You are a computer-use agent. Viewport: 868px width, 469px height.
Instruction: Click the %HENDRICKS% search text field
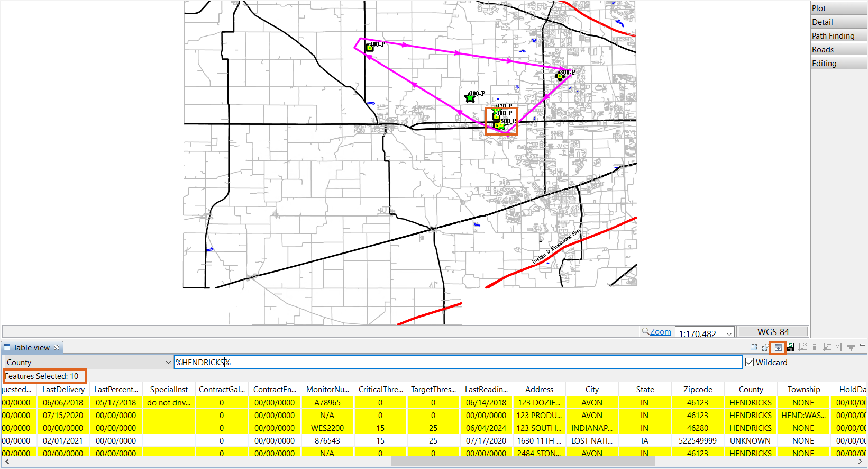click(x=458, y=362)
